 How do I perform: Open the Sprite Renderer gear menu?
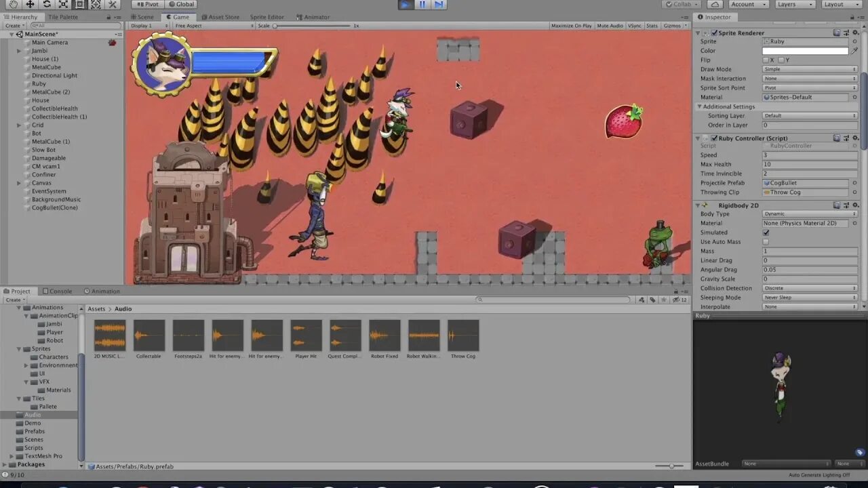tap(854, 33)
